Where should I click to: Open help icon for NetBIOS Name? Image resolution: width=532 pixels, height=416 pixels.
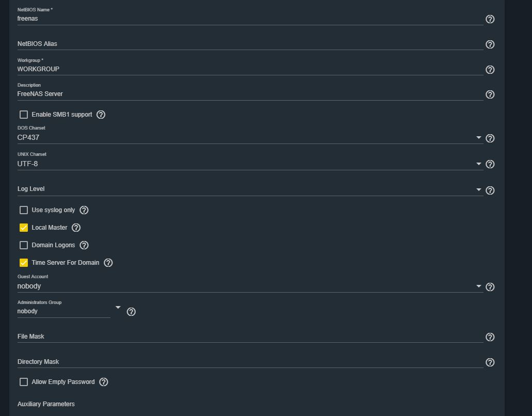[490, 19]
